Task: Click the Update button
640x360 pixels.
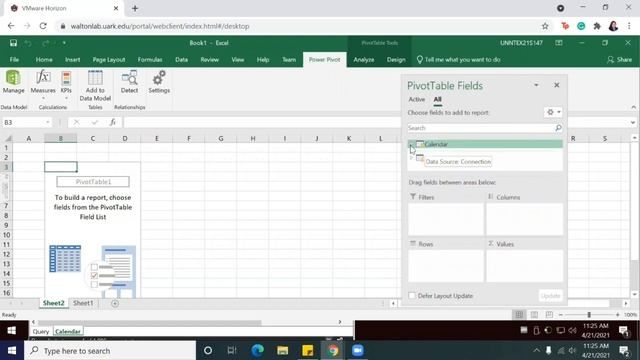Action: [x=550, y=296]
